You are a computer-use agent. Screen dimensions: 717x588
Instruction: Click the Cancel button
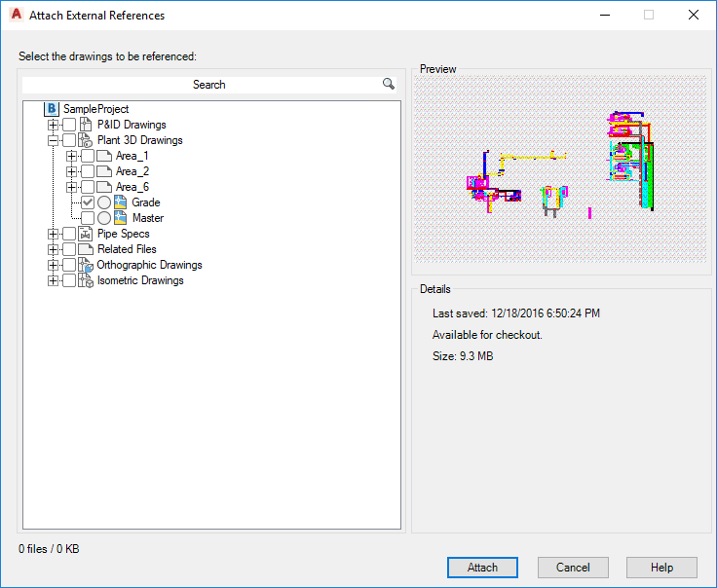pos(573,567)
